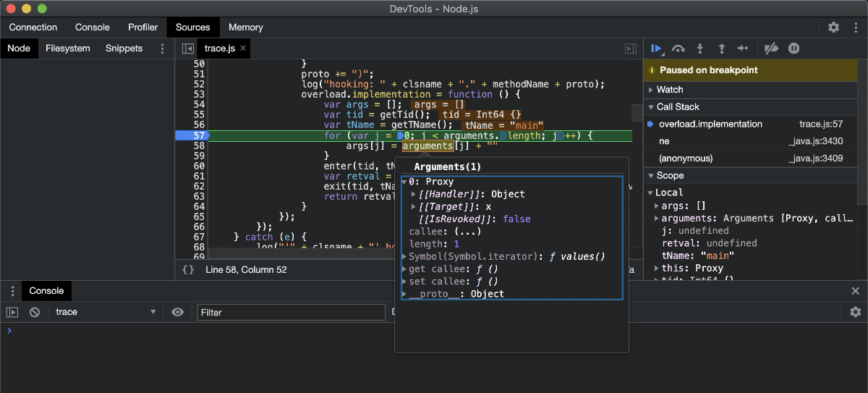This screenshot has width=868, height=393.
Task: Click the Step debugger arrow icon
Action: pyautogui.click(x=743, y=48)
